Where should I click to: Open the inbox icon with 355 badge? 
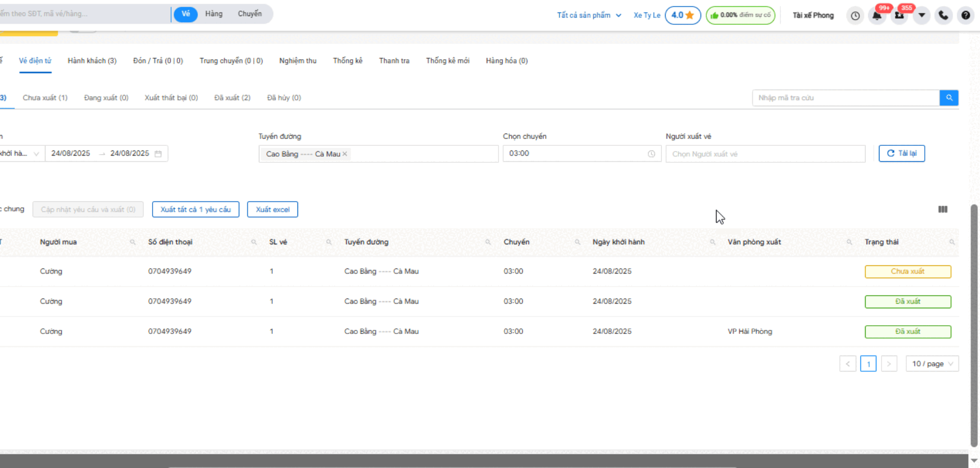pyautogui.click(x=900, y=15)
